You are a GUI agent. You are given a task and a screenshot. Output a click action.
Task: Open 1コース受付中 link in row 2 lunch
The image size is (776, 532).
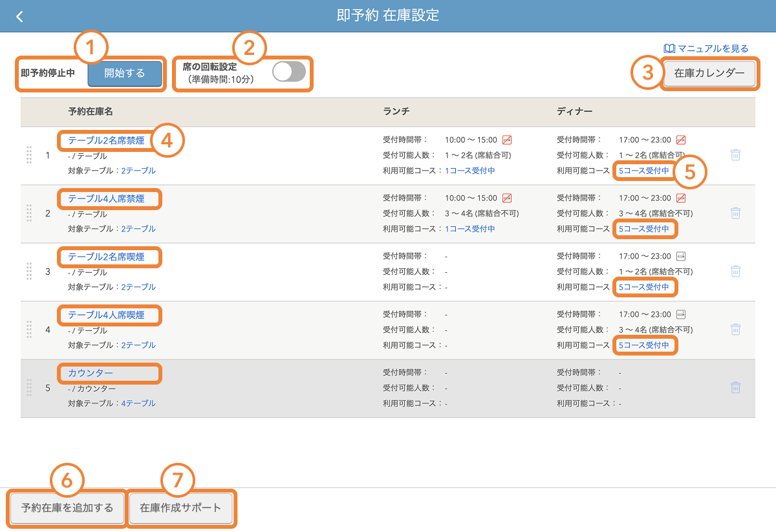[470, 229]
